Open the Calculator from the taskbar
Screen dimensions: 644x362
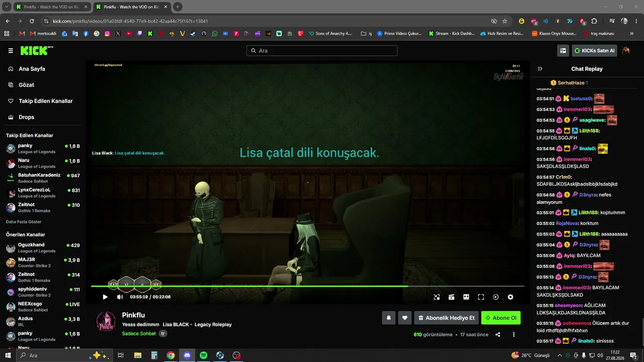click(154, 355)
